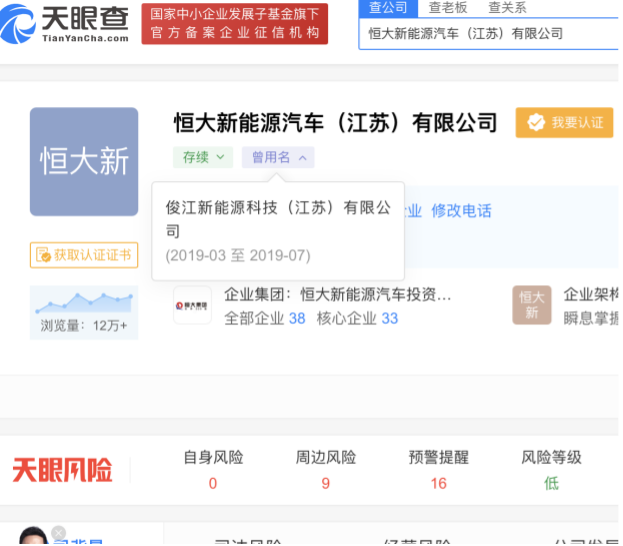Viewport: 623px width, 546px height.
Task: Collapse the 曾用名 former name popup
Action: [x=278, y=157]
